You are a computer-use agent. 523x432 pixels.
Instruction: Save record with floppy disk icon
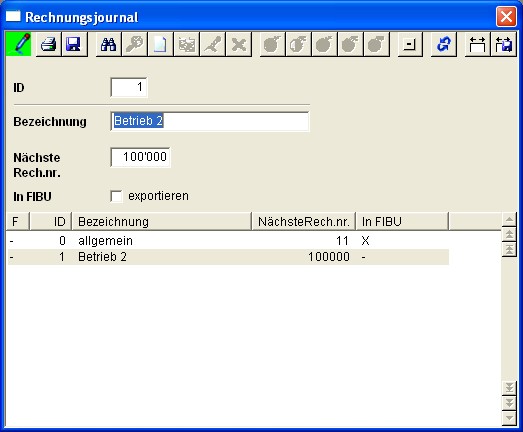tap(75, 44)
